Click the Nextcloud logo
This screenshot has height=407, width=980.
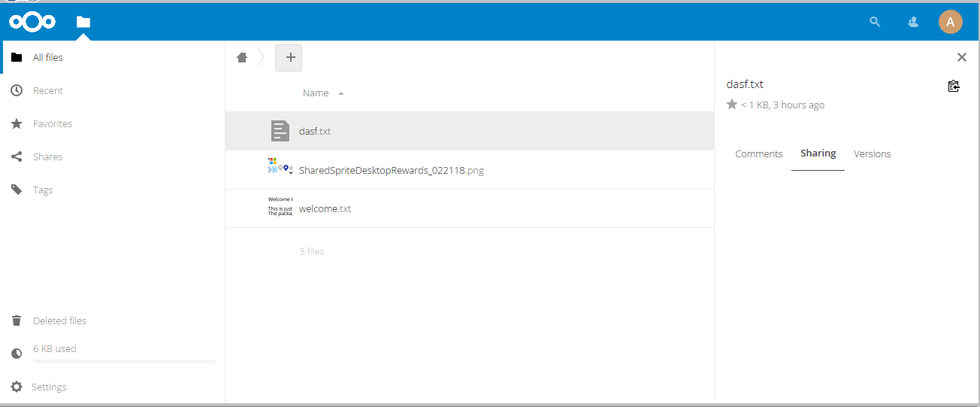point(32,22)
